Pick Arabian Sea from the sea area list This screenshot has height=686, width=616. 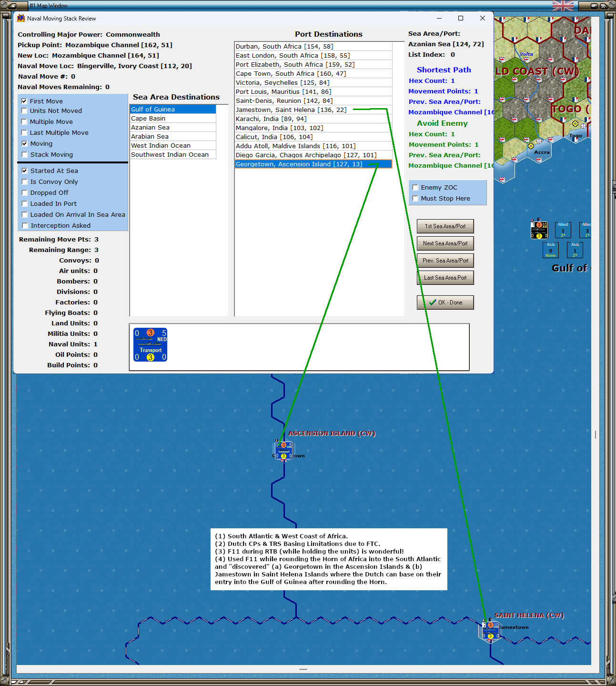click(x=173, y=136)
